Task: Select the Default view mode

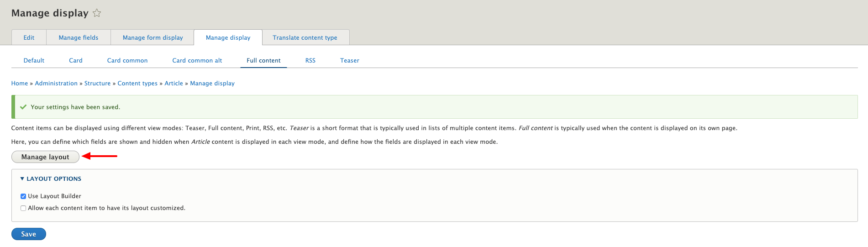Action: tap(34, 60)
